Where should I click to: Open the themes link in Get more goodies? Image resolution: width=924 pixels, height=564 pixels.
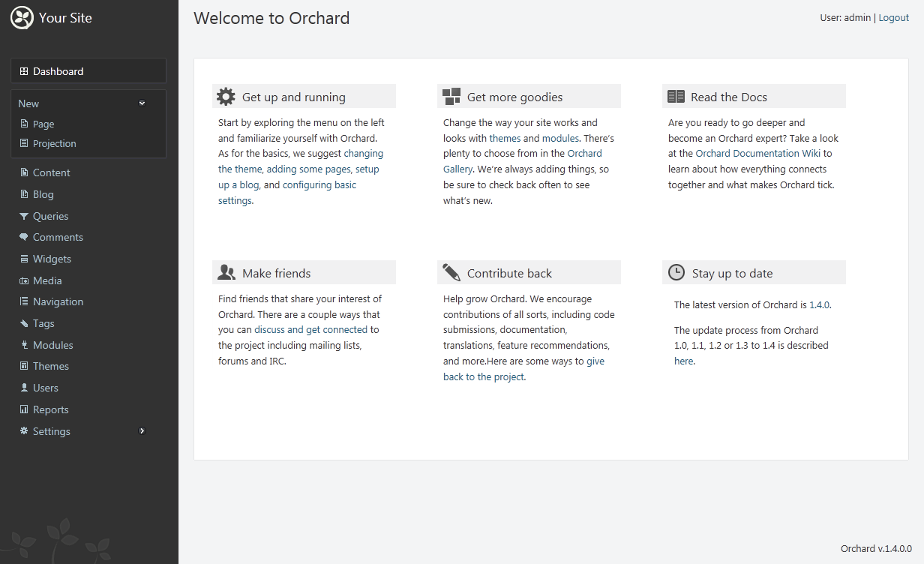[x=505, y=138]
